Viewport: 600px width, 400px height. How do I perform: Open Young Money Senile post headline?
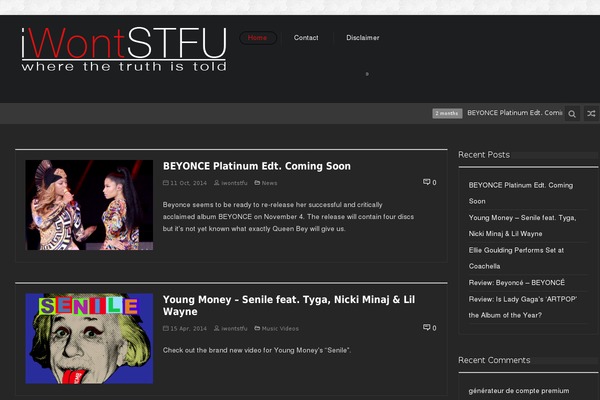[289, 305]
